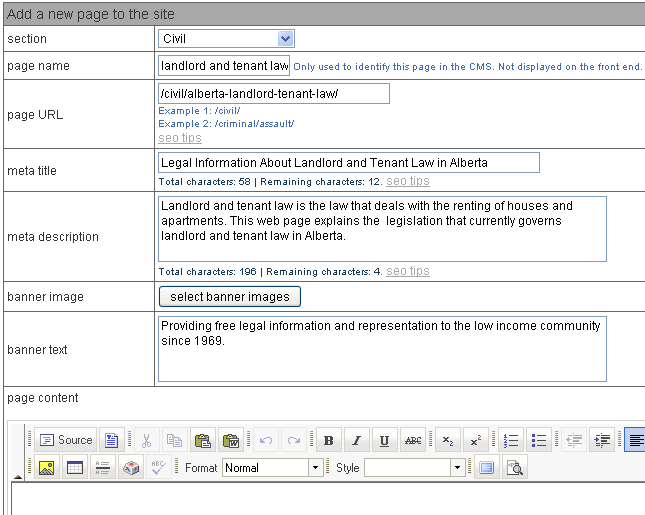Click the select banner images button
The width and height of the screenshot is (645, 515).
[229, 296]
